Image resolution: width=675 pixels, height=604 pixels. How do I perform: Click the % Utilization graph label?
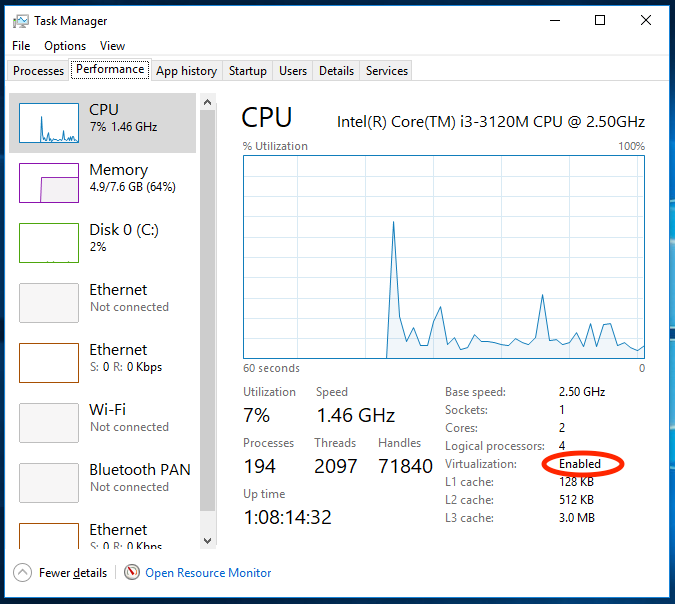coord(275,146)
